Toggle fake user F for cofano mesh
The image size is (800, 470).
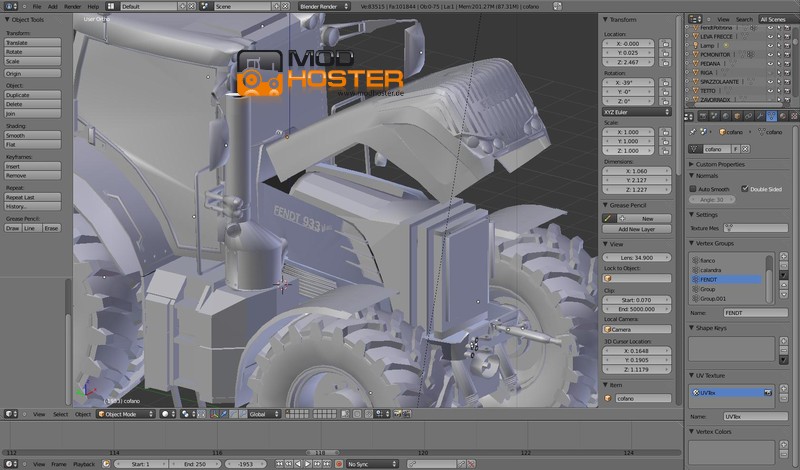736,149
